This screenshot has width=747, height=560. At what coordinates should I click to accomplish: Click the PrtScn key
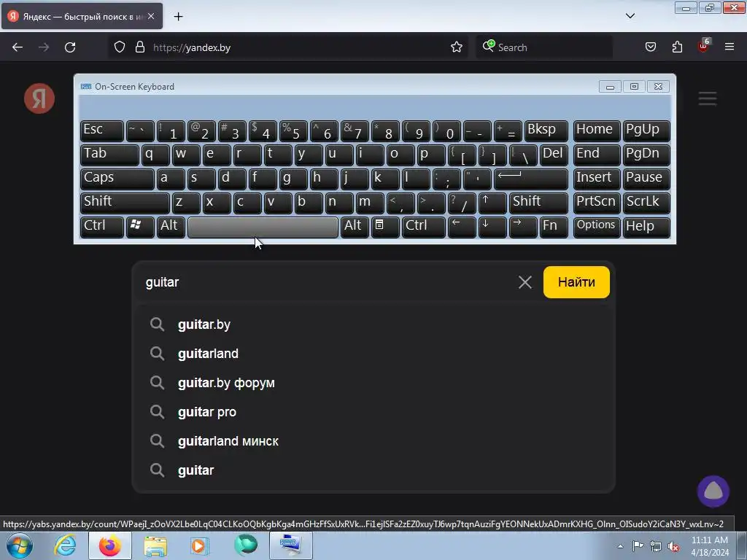(597, 203)
